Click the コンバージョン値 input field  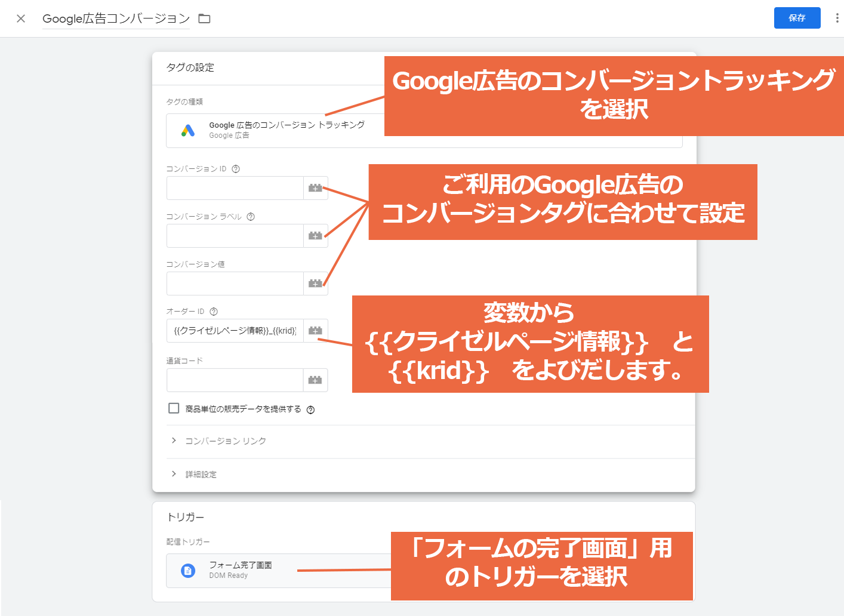[235, 284]
